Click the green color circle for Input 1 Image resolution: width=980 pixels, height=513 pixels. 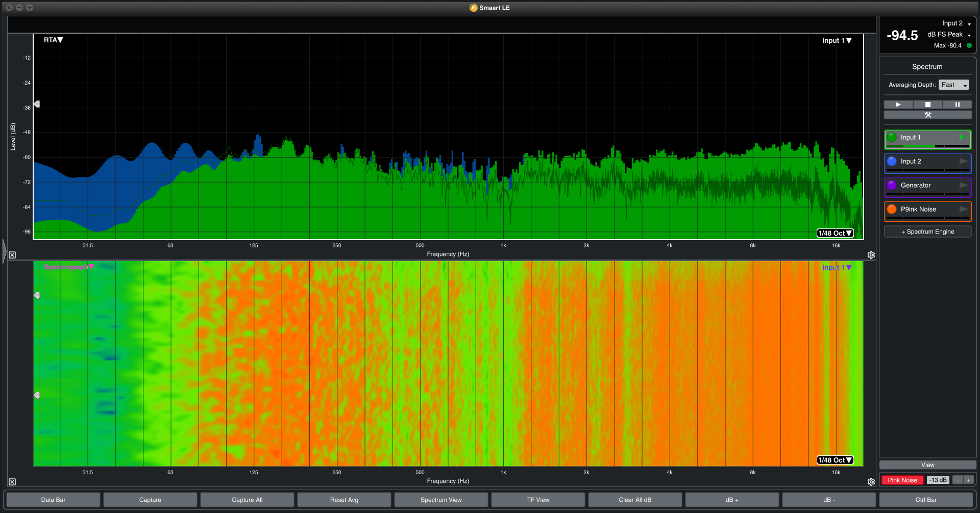click(892, 137)
